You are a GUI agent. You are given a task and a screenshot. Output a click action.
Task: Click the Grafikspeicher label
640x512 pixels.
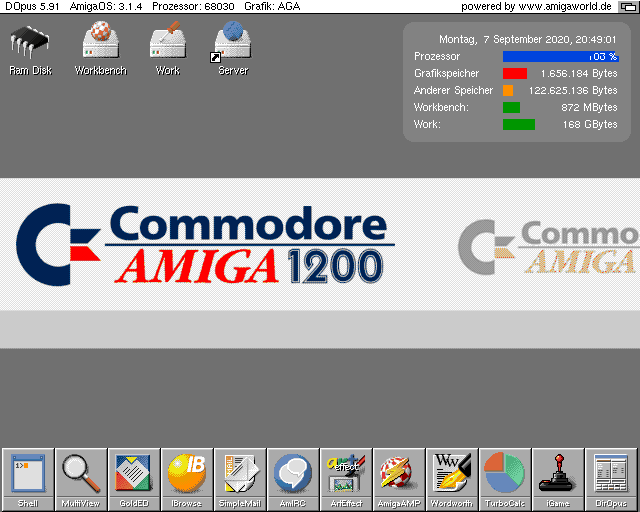446,73
